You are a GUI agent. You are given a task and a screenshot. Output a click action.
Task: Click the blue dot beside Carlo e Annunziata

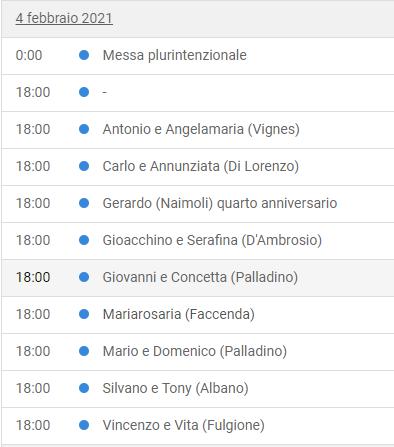pos(84,166)
